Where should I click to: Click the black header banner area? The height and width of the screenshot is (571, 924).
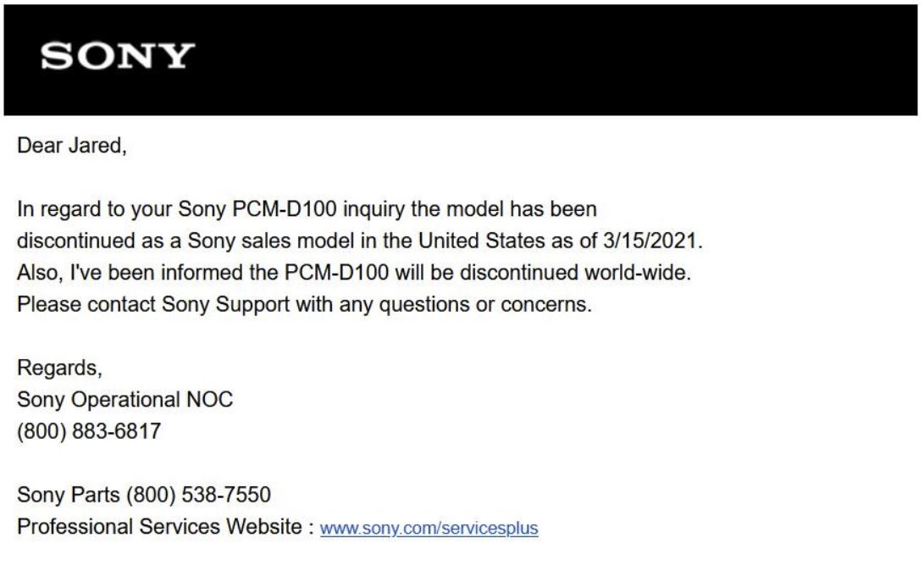pyautogui.click(x=461, y=59)
